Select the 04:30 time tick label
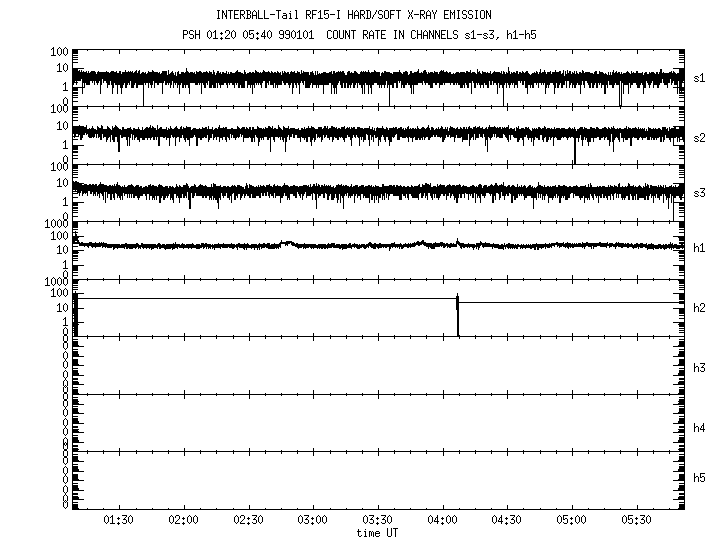 point(507,521)
